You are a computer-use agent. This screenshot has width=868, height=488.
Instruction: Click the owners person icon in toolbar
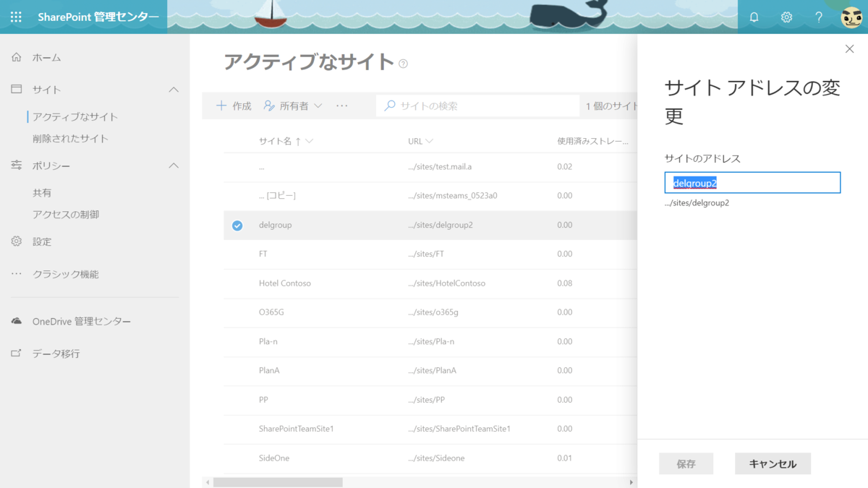click(x=269, y=106)
